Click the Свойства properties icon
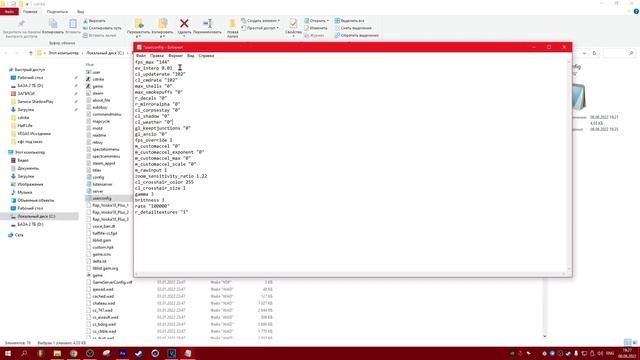Image resolution: width=640 pixels, height=360 pixels. [293, 24]
